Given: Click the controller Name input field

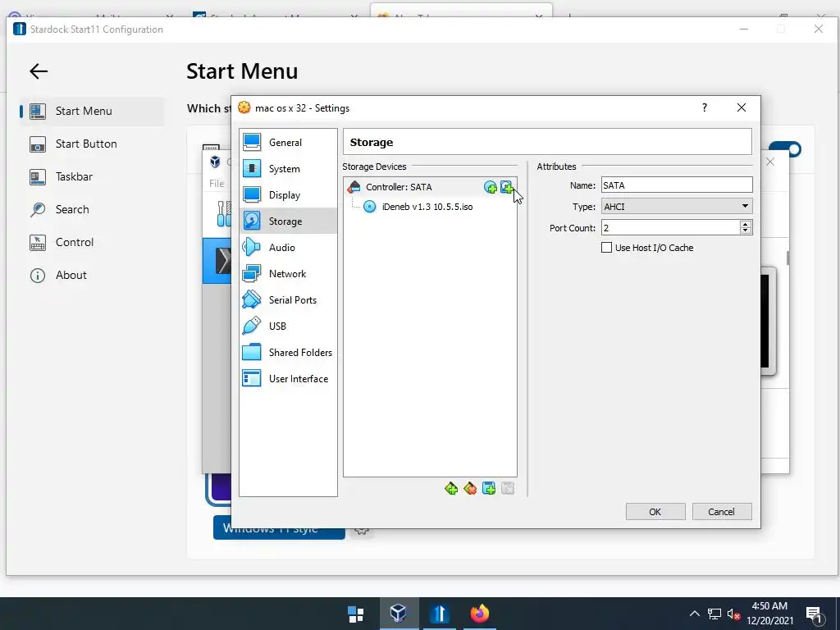Looking at the screenshot, I should pyautogui.click(x=677, y=185).
